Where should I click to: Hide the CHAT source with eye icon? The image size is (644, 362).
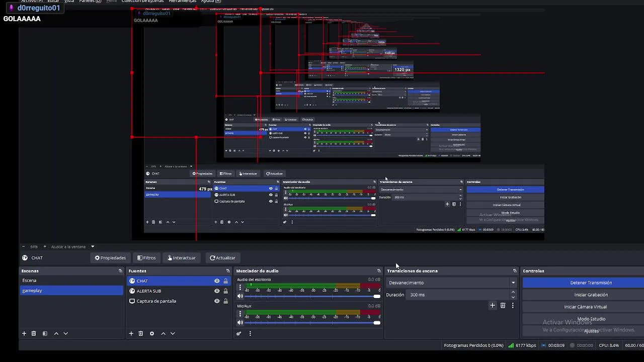[217, 281]
